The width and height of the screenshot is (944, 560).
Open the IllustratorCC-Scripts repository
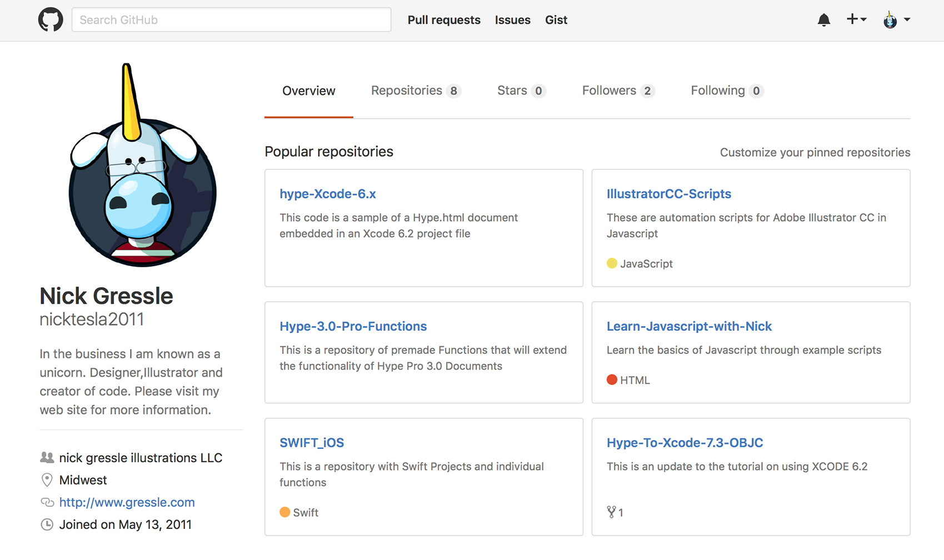coord(669,194)
